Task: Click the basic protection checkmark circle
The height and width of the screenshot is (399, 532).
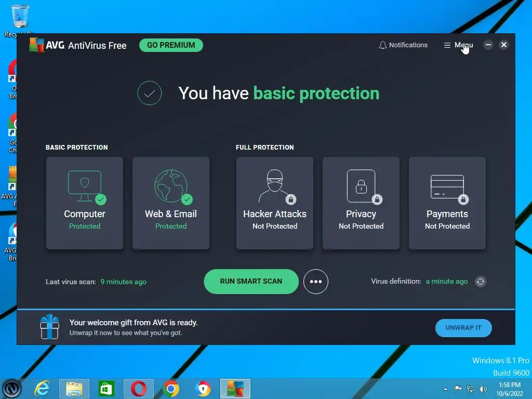Action: pos(150,93)
